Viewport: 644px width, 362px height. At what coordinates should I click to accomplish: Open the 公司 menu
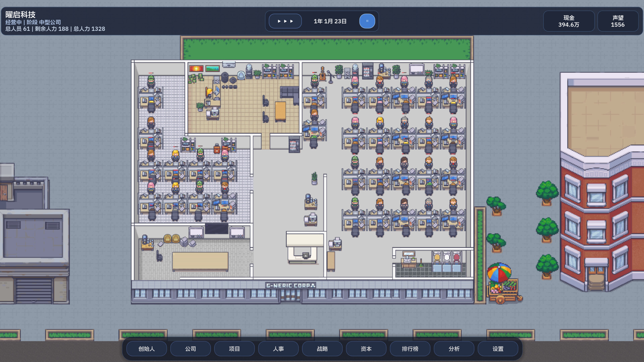(x=191, y=349)
